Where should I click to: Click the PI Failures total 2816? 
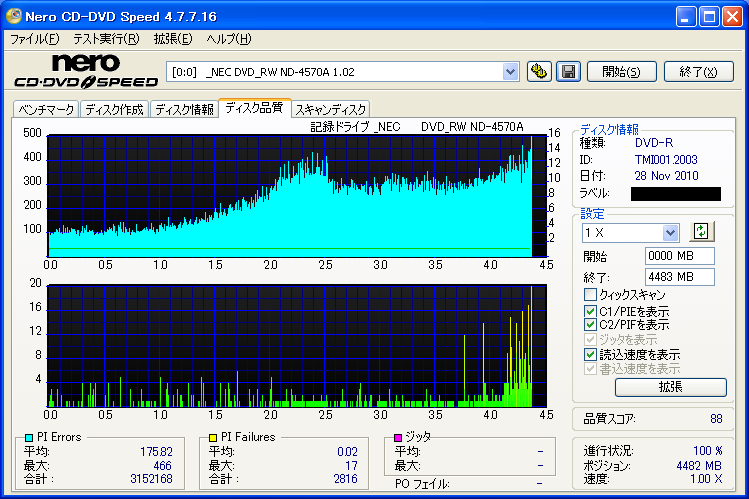coord(345,478)
